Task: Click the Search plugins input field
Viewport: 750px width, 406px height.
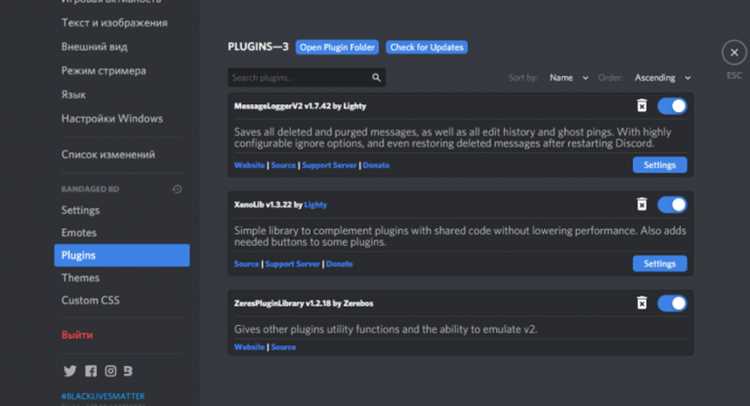Action: pos(306,77)
